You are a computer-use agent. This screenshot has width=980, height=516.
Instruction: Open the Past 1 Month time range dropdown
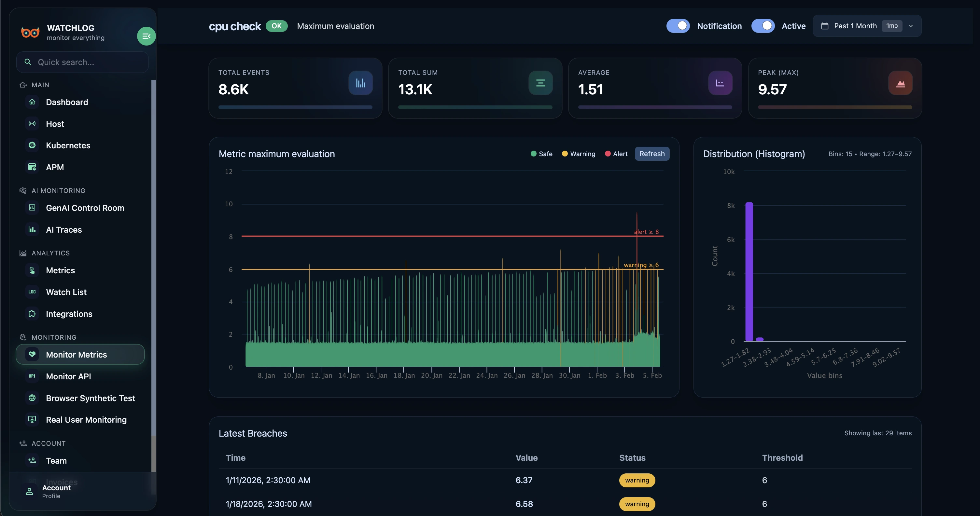[856, 26]
